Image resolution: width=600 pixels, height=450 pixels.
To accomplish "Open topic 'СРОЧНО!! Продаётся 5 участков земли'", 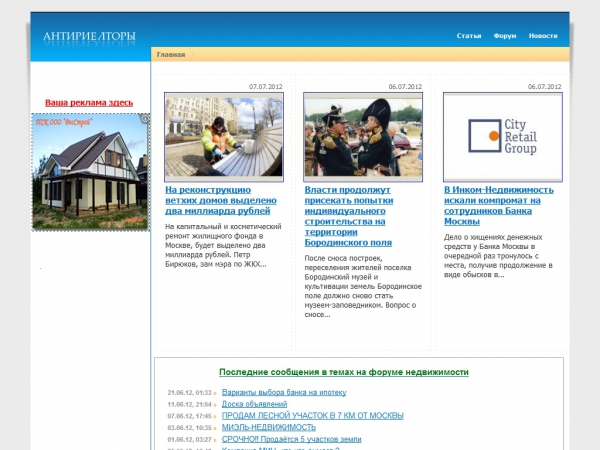I will (292, 439).
